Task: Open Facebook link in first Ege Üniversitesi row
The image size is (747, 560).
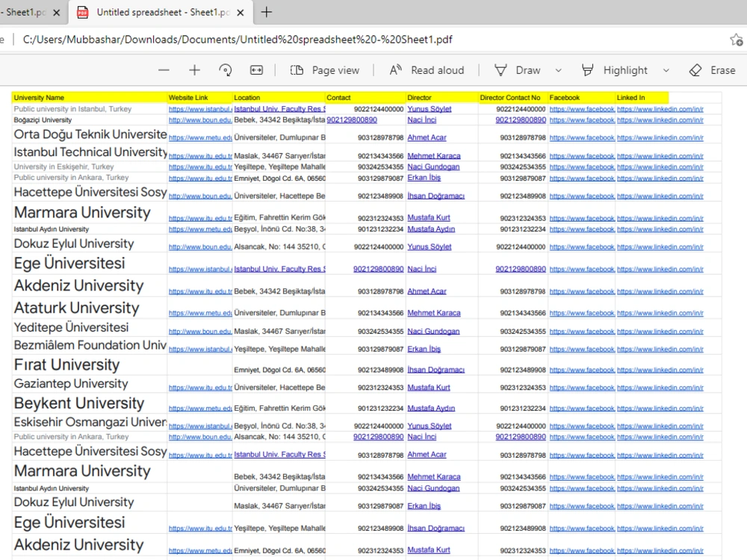Action: [x=582, y=270]
